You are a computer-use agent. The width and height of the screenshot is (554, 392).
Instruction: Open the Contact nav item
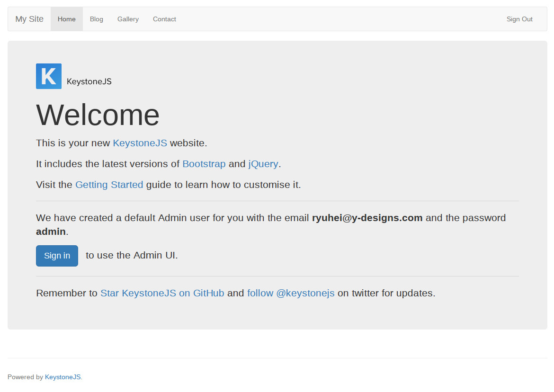pyautogui.click(x=164, y=19)
